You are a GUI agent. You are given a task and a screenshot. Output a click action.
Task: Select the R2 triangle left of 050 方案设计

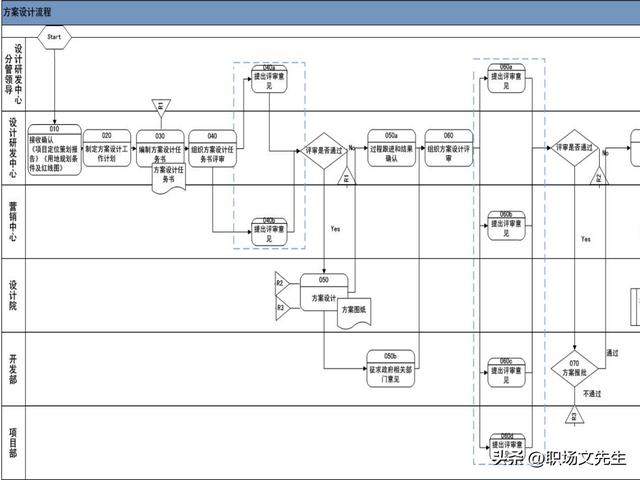click(282, 283)
